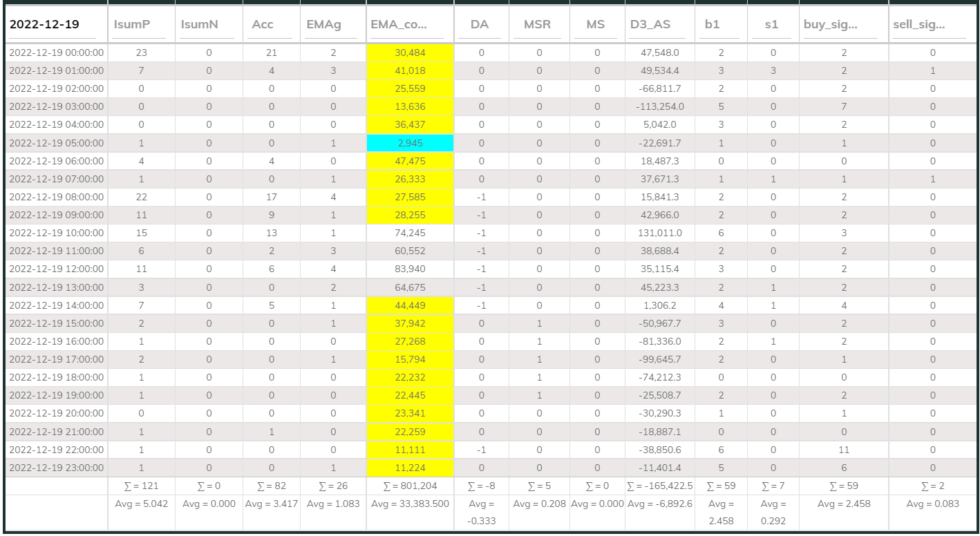Click the cyan highlighted cell 2,945
Viewport: 980px width, 536px height.
pyautogui.click(x=410, y=143)
